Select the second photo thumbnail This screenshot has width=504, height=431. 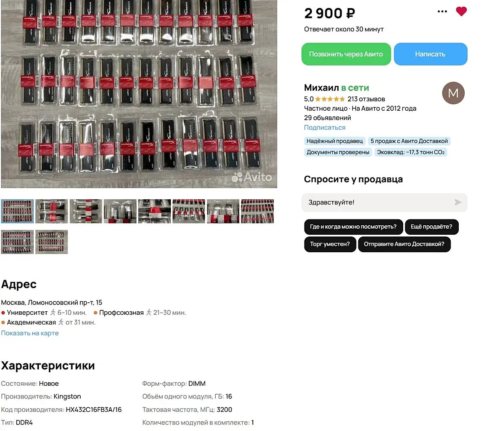click(x=51, y=211)
